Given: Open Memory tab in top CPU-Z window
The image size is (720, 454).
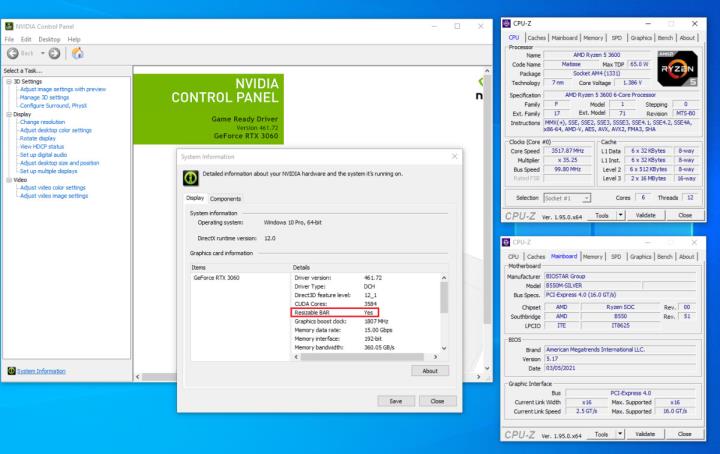Looking at the screenshot, I should click(593, 38).
